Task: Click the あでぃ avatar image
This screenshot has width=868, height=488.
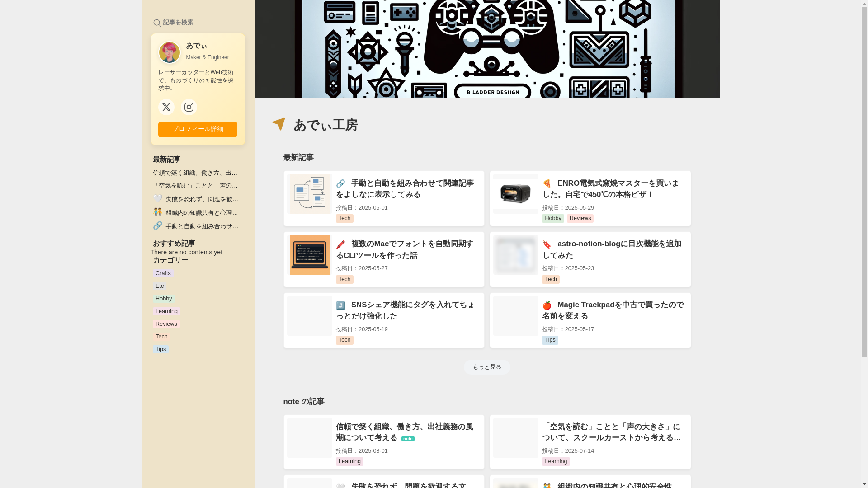Action: (x=170, y=52)
